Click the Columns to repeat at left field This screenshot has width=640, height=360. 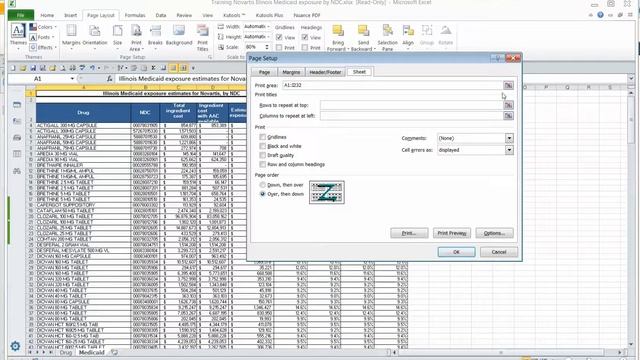411,116
